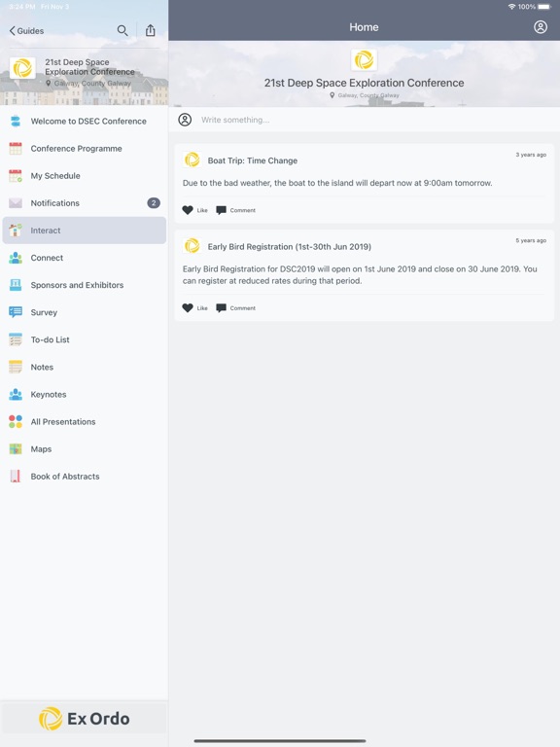Viewport: 560px width, 747px height.
Task: Click the To-do List icon
Action: tap(16, 339)
